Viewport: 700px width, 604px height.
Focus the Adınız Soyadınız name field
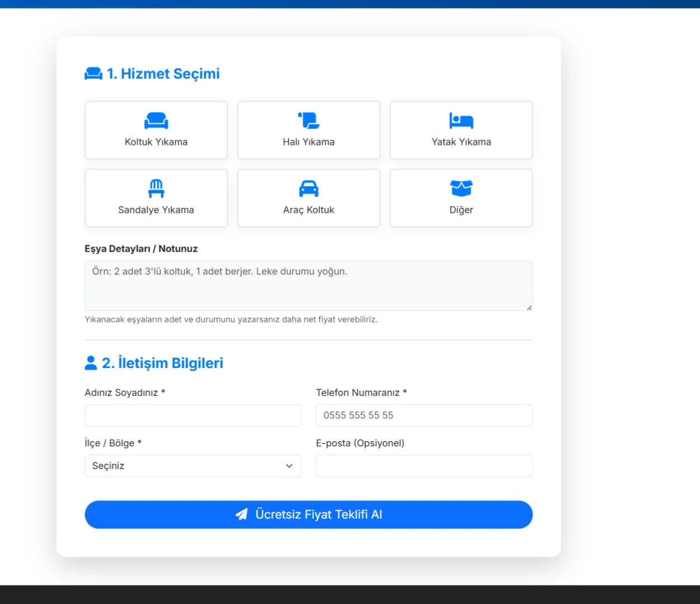coord(193,416)
